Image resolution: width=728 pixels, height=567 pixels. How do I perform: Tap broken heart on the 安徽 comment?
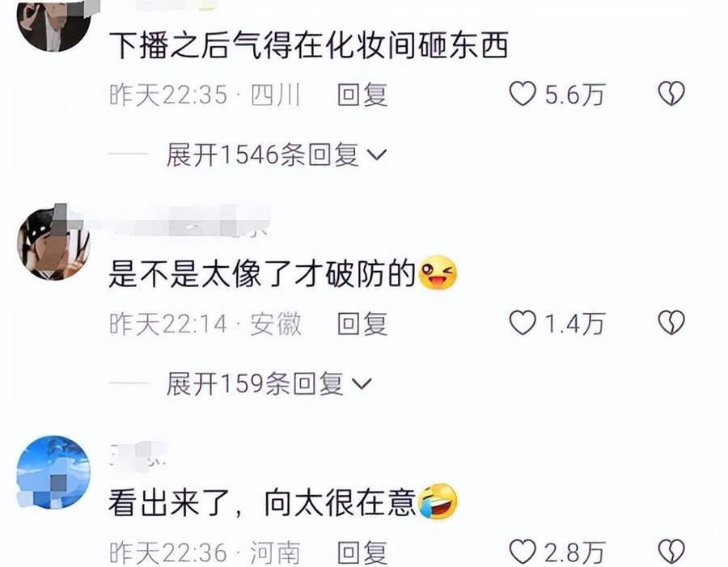pyautogui.click(x=671, y=323)
